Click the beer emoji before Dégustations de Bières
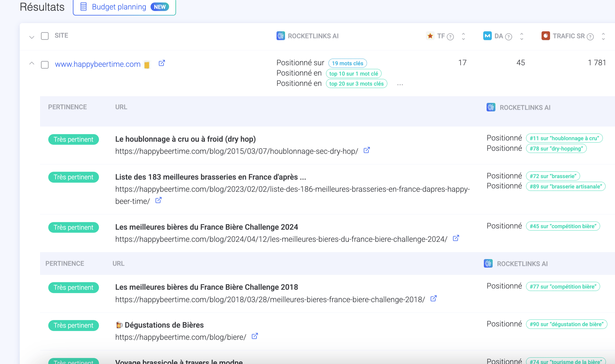The width and height of the screenshot is (615, 364). pyautogui.click(x=119, y=325)
